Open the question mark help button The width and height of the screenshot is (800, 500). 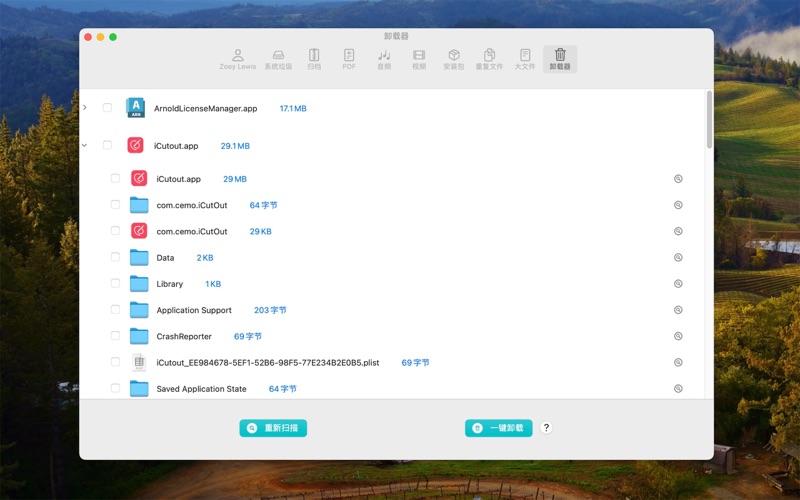546,428
